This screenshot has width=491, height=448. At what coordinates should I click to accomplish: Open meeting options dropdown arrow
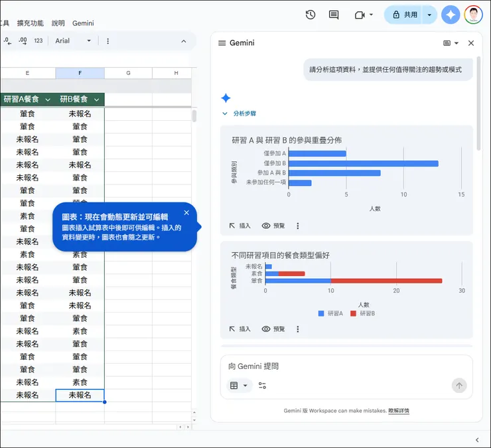click(x=372, y=15)
